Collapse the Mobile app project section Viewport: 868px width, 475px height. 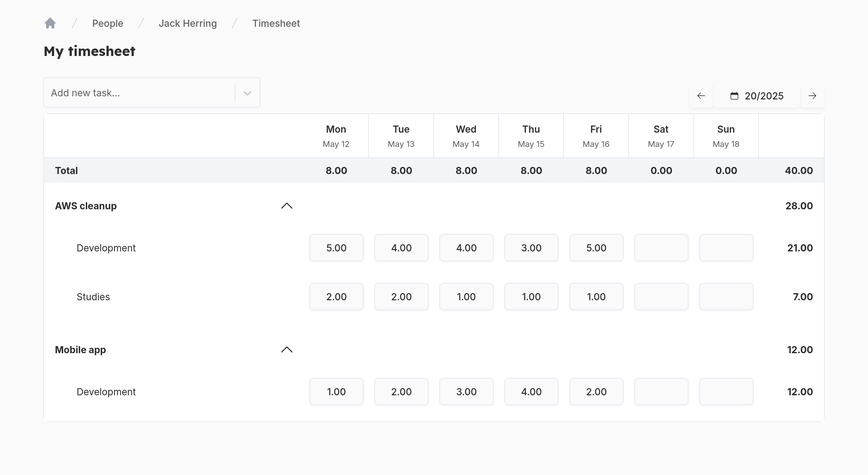(x=287, y=350)
